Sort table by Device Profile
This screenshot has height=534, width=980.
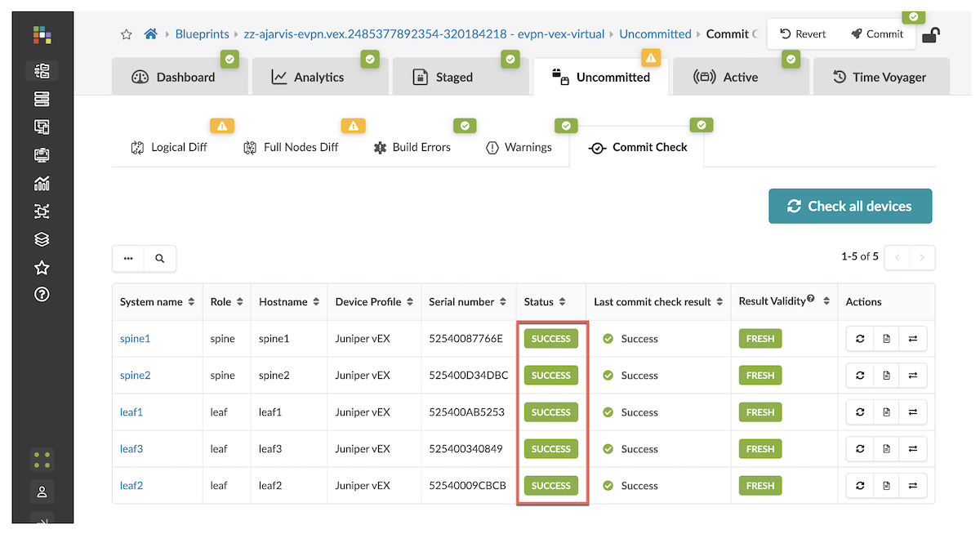[x=374, y=301]
